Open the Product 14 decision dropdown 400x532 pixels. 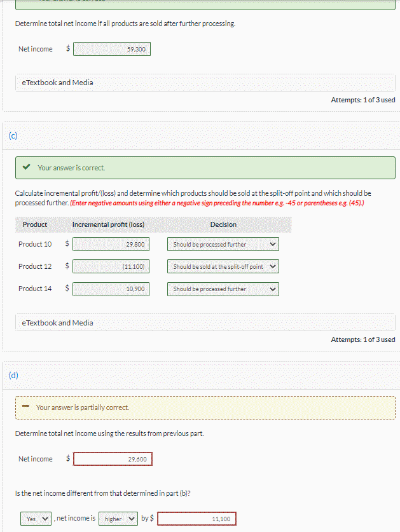point(223,289)
